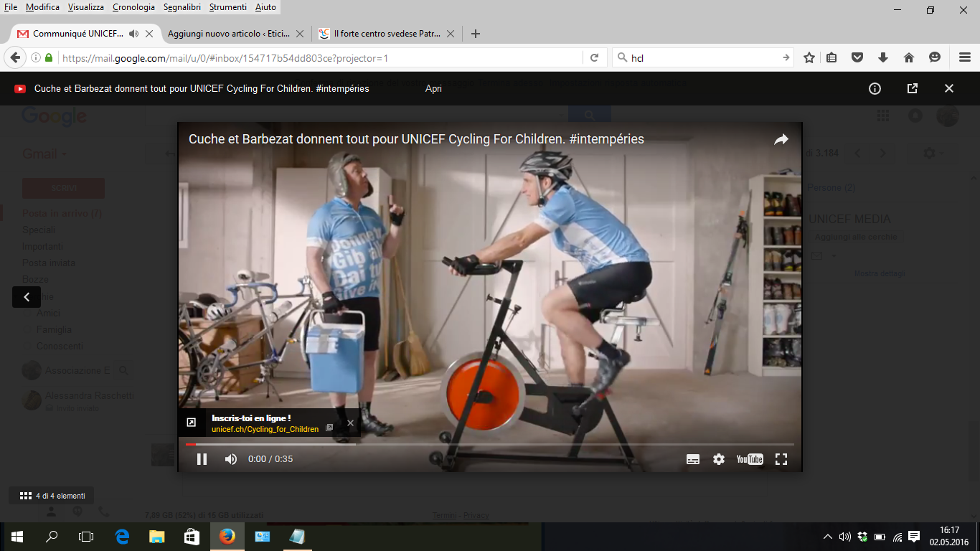Close the Aggiungi nuovo articolo tab
The width and height of the screenshot is (980, 551).
point(300,34)
